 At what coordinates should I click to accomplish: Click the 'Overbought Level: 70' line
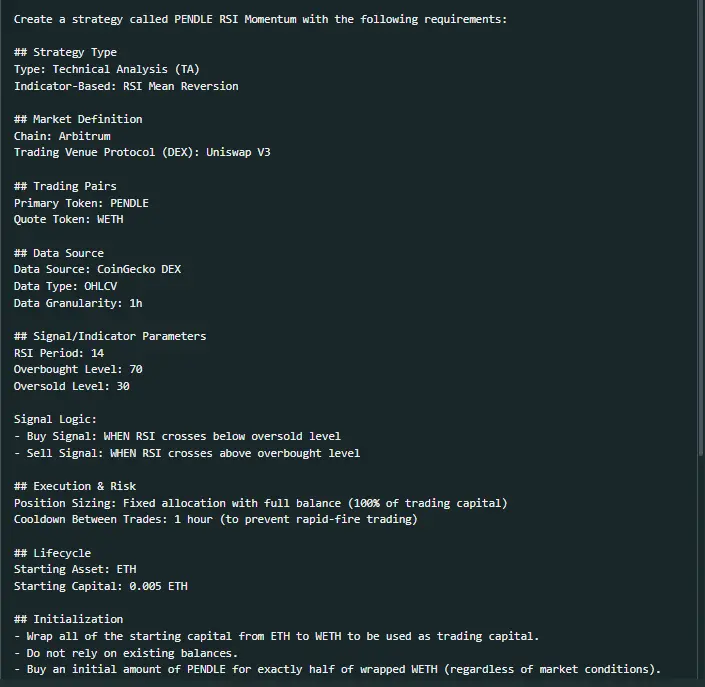[78, 370]
